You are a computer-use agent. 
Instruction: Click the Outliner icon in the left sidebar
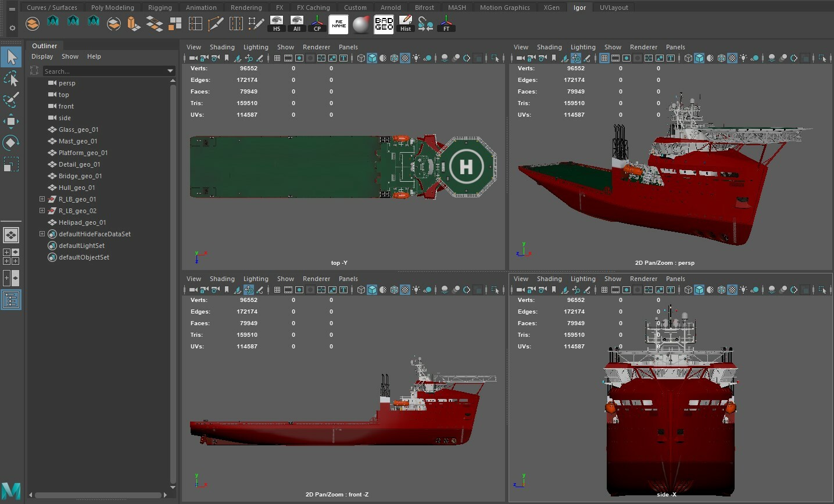tap(11, 300)
